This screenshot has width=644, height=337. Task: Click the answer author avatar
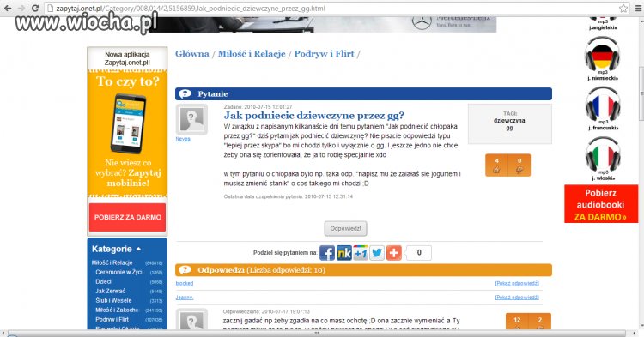click(x=191, y=320)
